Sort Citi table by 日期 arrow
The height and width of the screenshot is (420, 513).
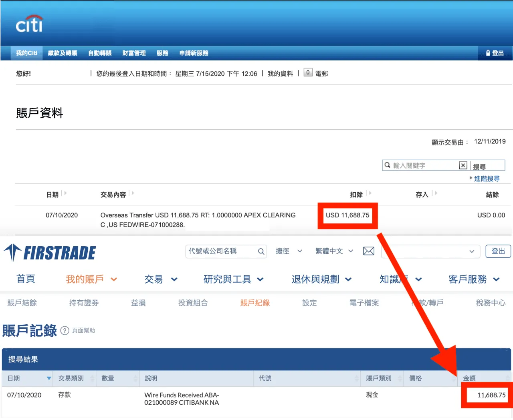(x=65, y=193)
